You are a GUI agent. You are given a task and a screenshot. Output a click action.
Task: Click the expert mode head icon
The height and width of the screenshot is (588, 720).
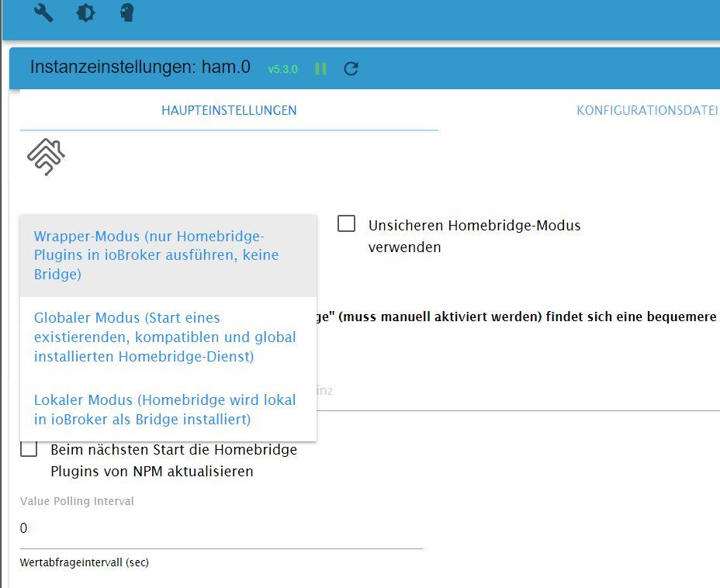(x=127, y=12)
